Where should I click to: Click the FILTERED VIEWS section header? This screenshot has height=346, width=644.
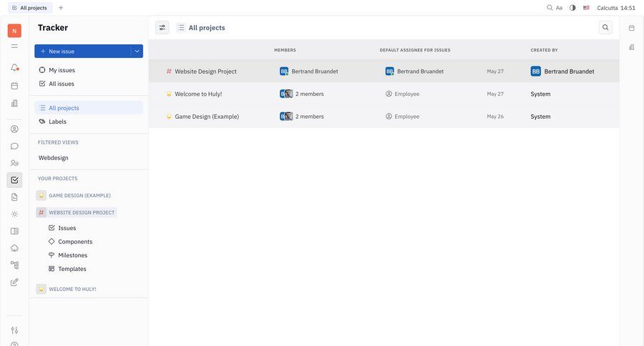pos(58,142)
